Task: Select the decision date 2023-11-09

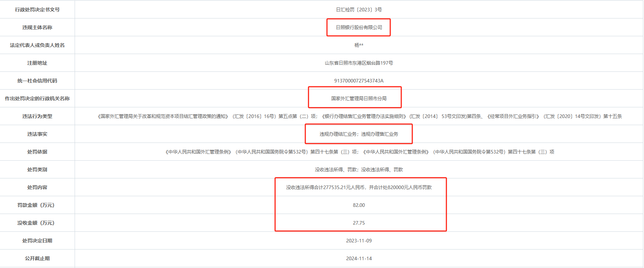Action: (359, 241)
